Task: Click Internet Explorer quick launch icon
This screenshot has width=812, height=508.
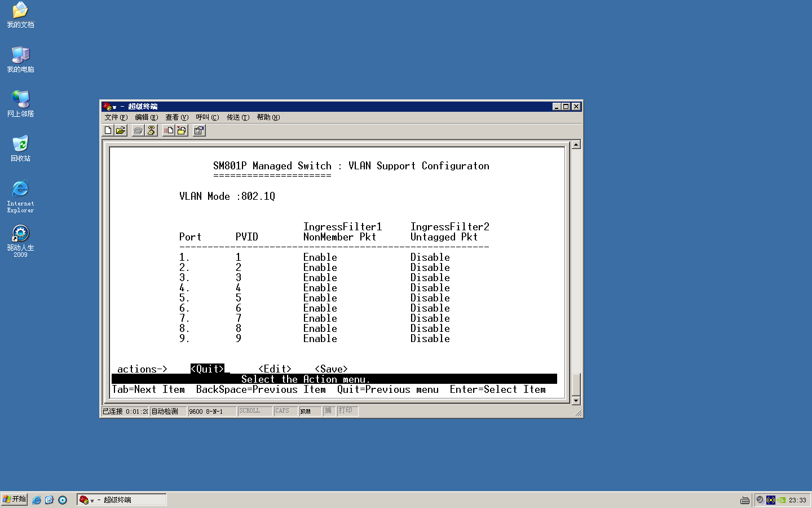Action: (37, 500)
